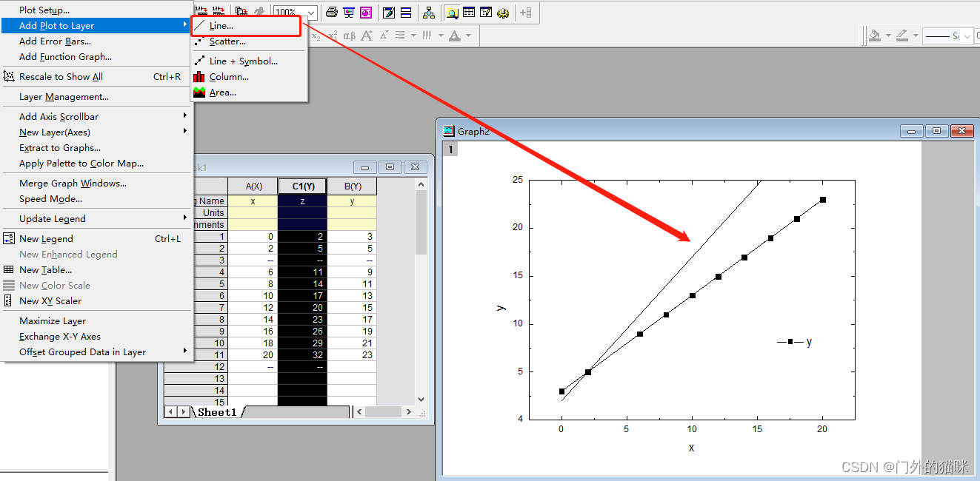Click the legend entry y in Graph2
The height and width of the screenshot is (481, 980).
pyautogui.click(x=795, y=342)
